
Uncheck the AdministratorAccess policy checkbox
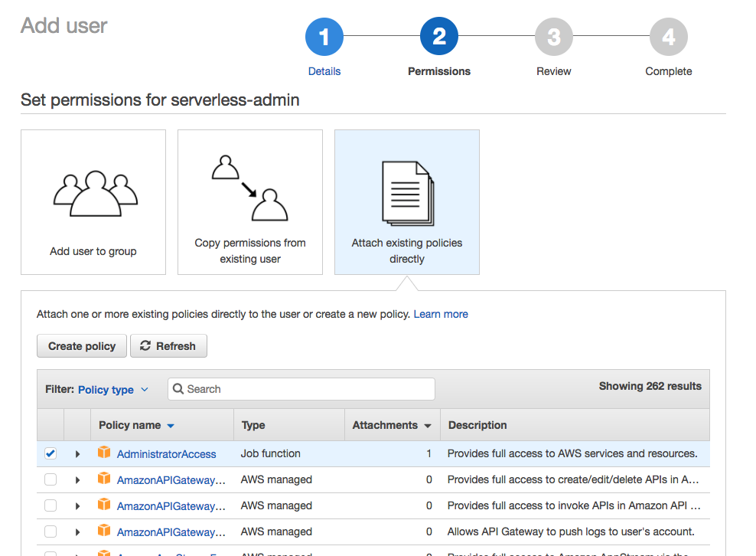pos(51,453)
